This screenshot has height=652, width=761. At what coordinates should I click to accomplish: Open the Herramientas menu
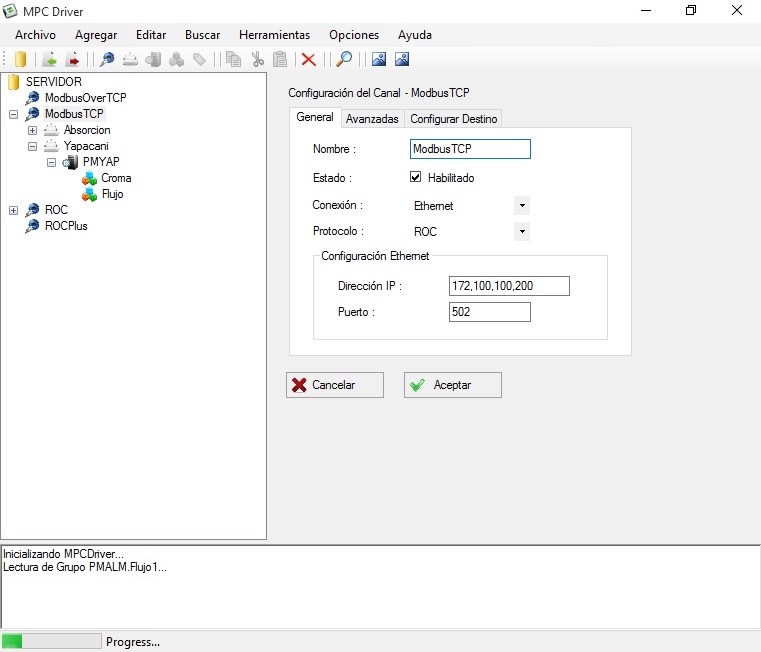(274, 35)
